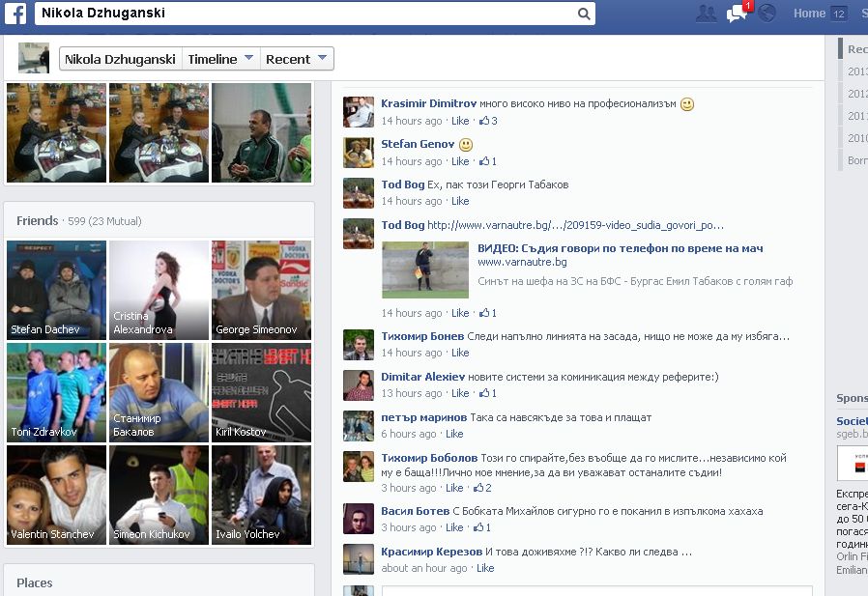Open like count on Васил Ботев's comment

click(482, 527)
